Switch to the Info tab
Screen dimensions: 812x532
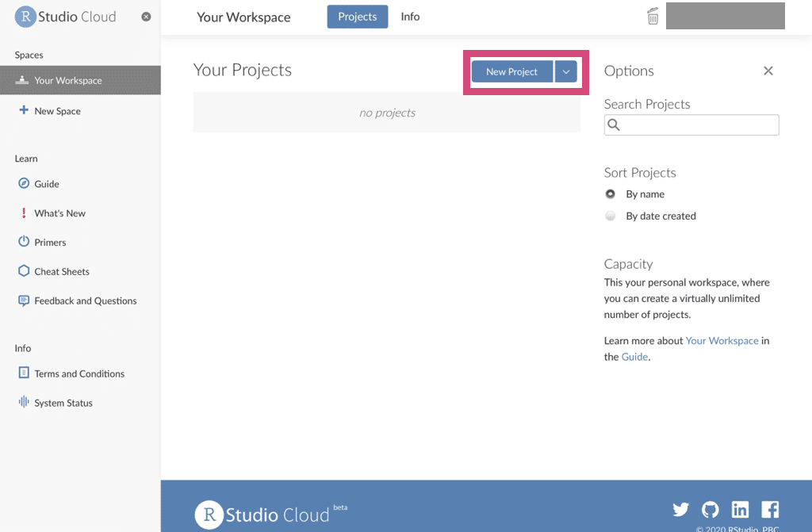(x=410, y=17)
